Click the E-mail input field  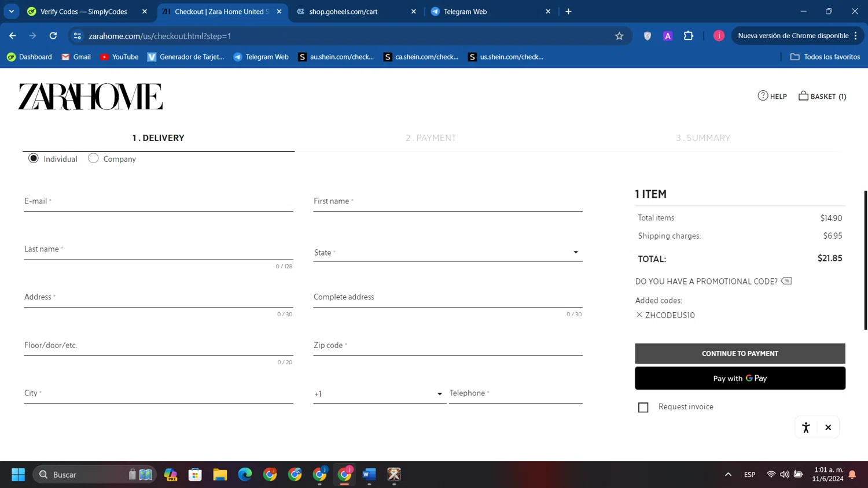point(159,202)
